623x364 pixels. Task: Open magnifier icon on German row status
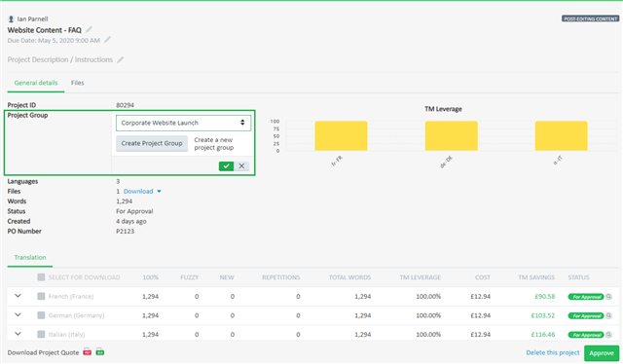608,315
